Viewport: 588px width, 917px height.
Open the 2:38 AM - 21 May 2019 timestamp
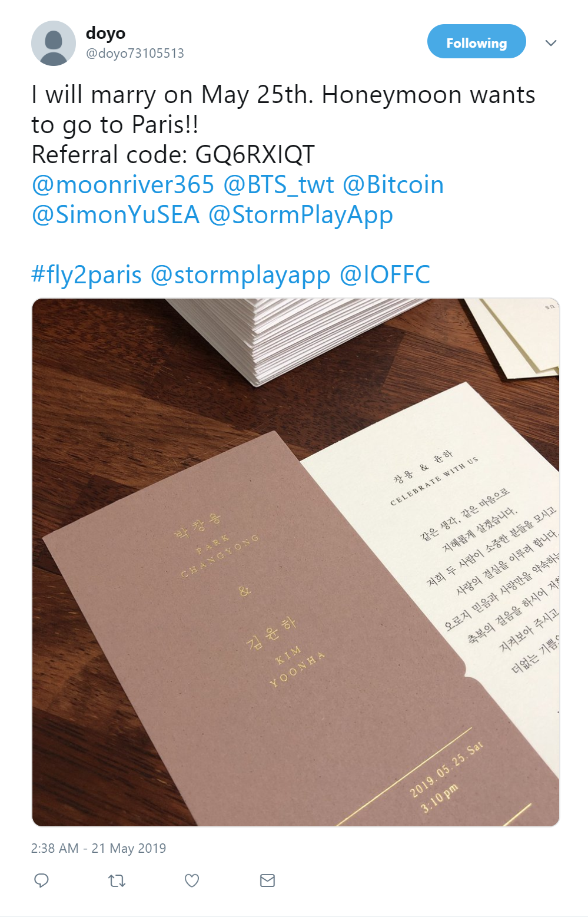coord(98,848)
